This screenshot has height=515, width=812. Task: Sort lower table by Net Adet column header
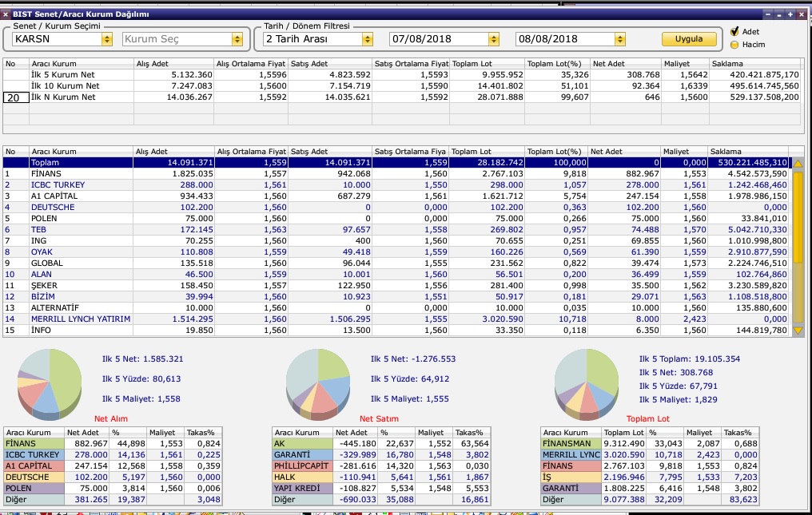[624, 152]
